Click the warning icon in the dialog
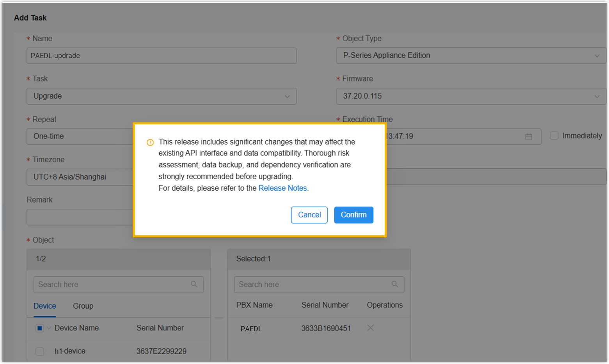609x364 pixels. coord(150,143)
